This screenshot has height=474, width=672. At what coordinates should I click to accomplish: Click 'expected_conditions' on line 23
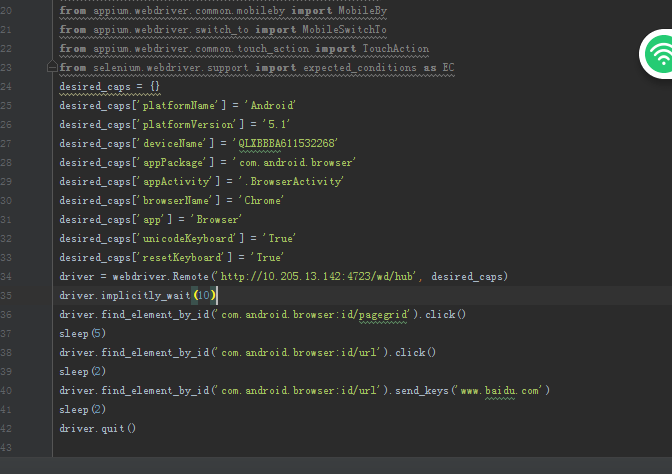click(x=360, y=68)
